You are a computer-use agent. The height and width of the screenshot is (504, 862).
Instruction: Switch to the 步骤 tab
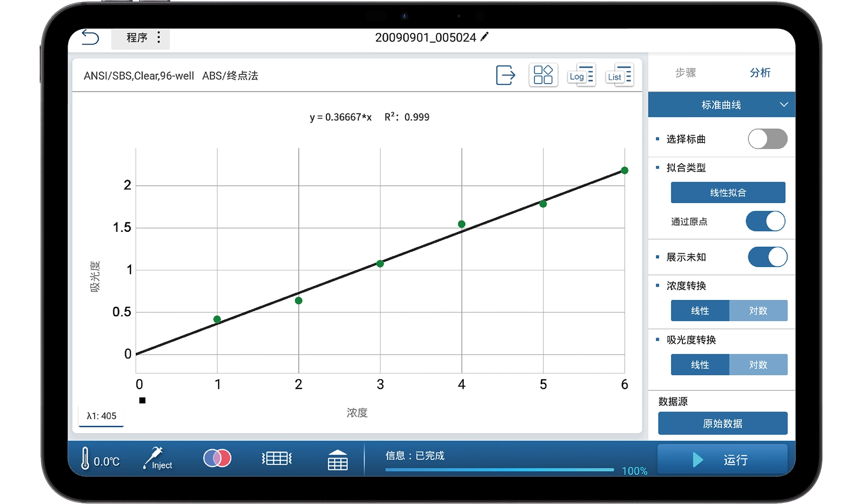tap(685, 73)
